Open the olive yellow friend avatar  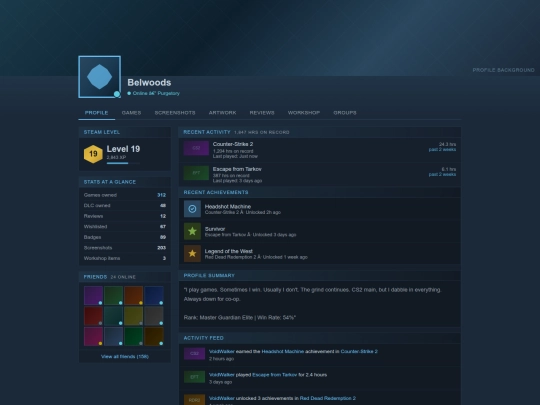134,316
